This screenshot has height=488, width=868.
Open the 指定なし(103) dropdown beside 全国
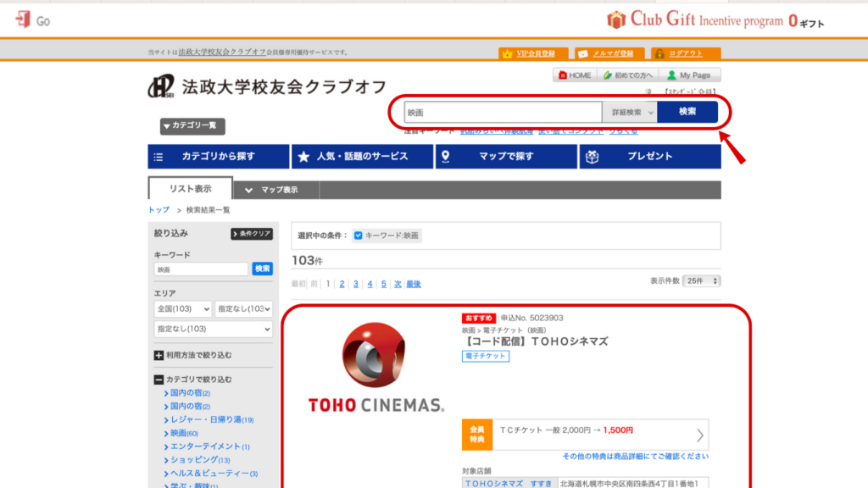pyautogui.click(x=243, y=308)
